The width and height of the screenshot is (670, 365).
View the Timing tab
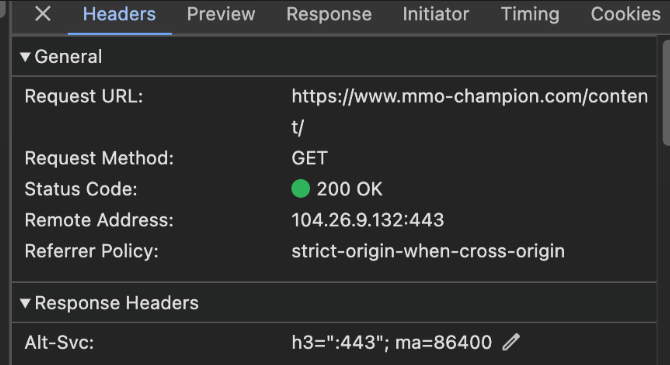click(530, 14)
